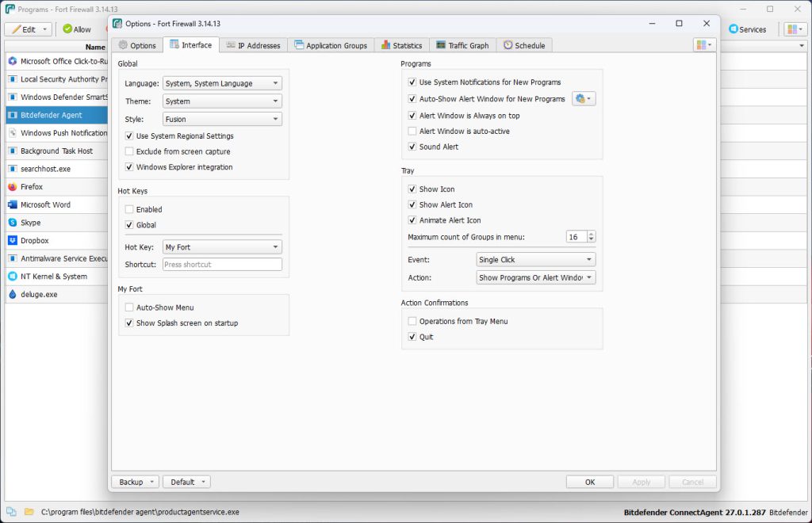Uncheck Animate Alert Icon
This screenshot has width=812, height=523.
(x=412, y=220)
